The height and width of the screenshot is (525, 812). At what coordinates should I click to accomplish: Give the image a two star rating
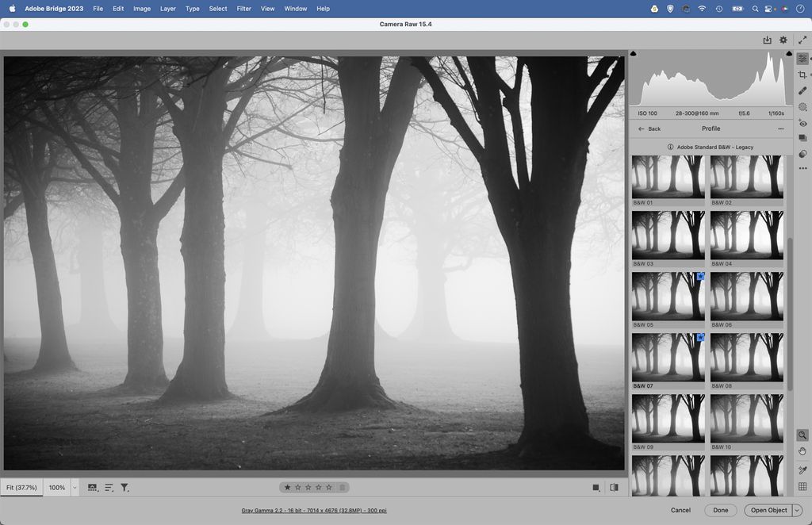(x=297, y=487)
